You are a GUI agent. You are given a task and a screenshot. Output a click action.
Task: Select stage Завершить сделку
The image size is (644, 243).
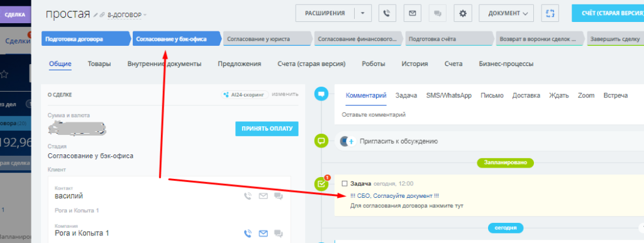[615, 40]
